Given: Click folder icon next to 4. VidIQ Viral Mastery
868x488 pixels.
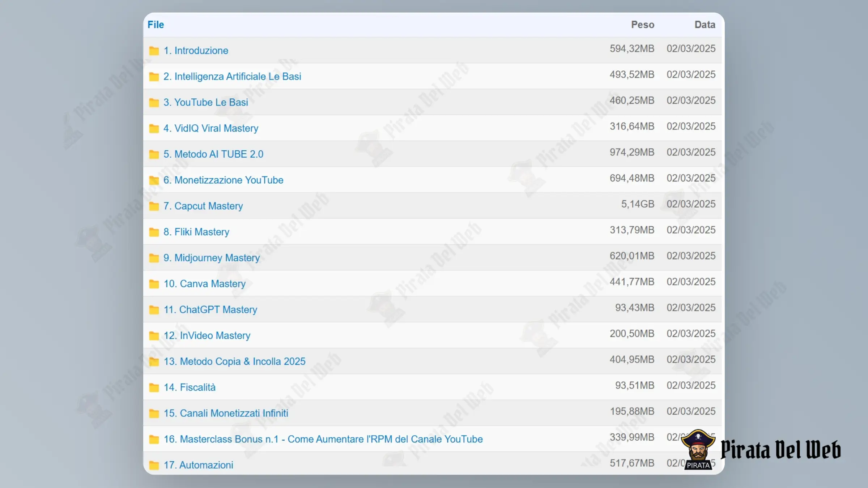Looking at the screenshot, I should [x=154, y=129].
